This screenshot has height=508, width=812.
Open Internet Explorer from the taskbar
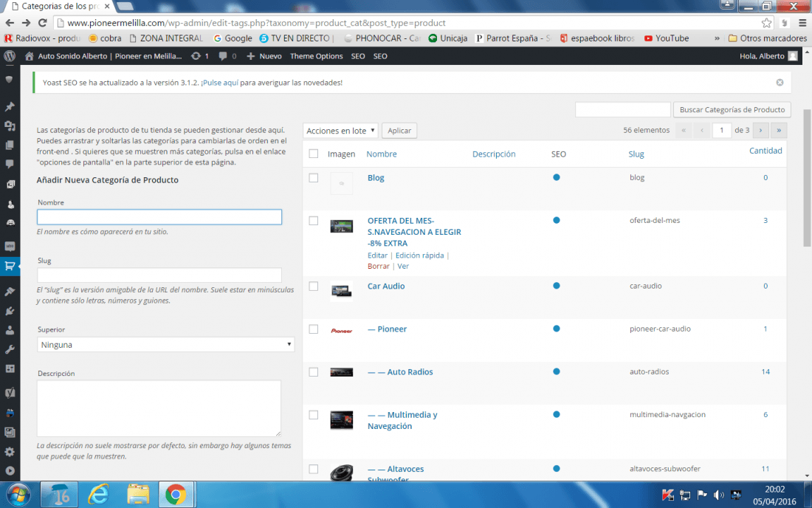tap(98, 495)
